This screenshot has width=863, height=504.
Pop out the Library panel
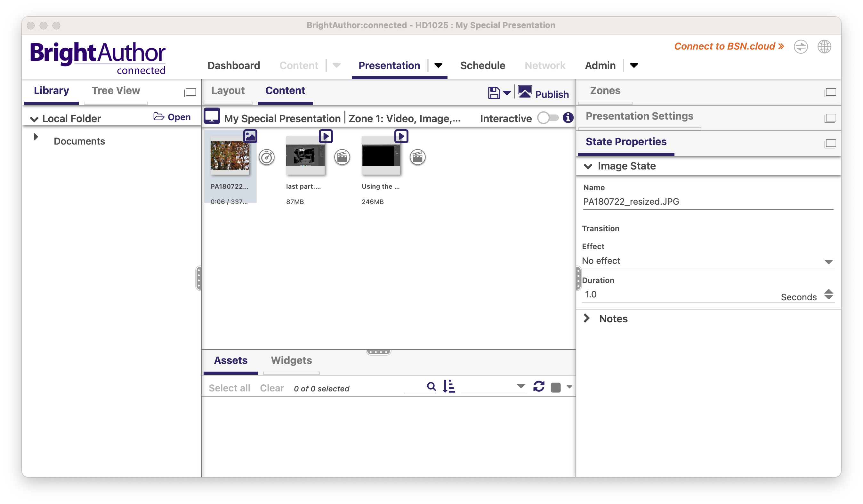pos(190,92)
